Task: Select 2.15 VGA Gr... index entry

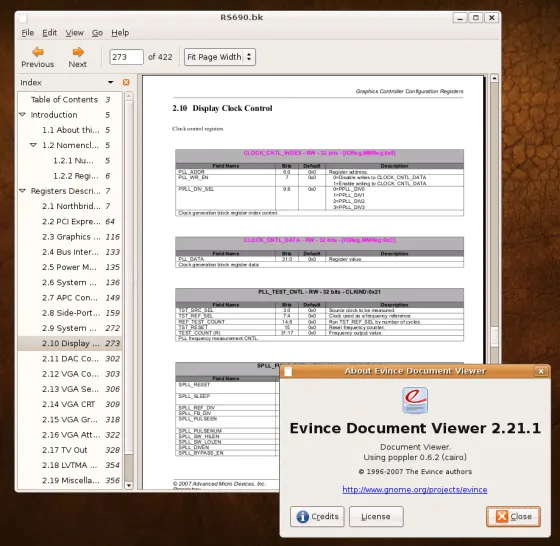Action: pyautogui.click(x=70, y=420)
